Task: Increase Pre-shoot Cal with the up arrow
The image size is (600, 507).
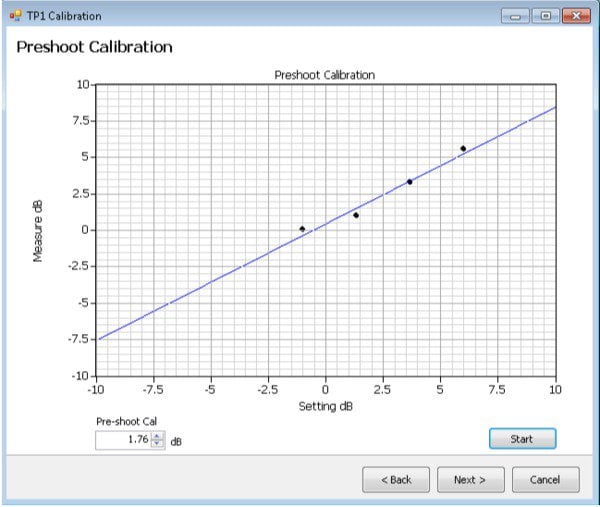Action: [x=157, y=435]
